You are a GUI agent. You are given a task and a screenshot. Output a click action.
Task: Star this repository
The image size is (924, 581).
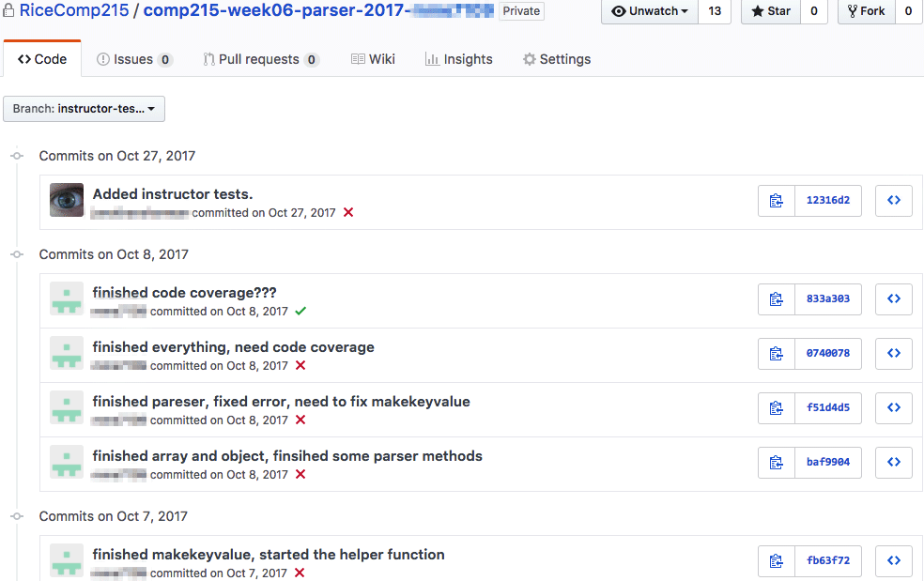point(770,11)
